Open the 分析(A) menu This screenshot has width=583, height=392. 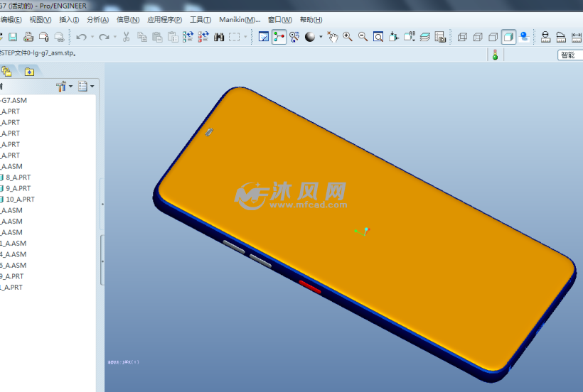97,20
